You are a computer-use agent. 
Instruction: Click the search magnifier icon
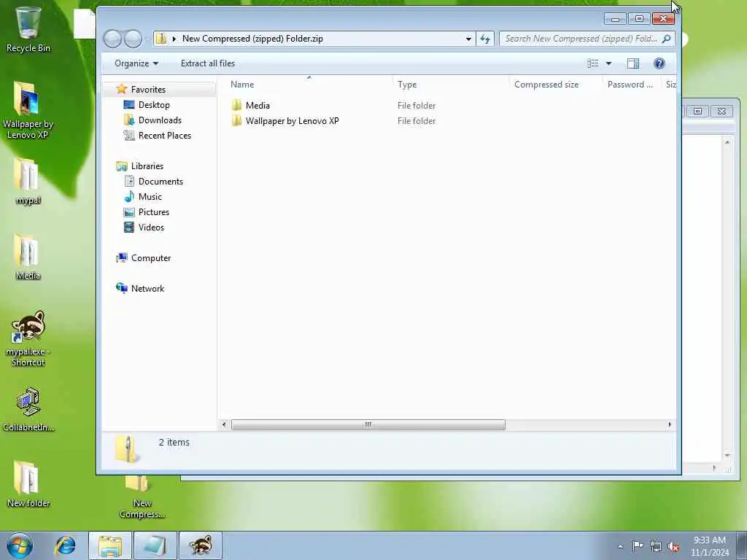click(x=667, y=39)
